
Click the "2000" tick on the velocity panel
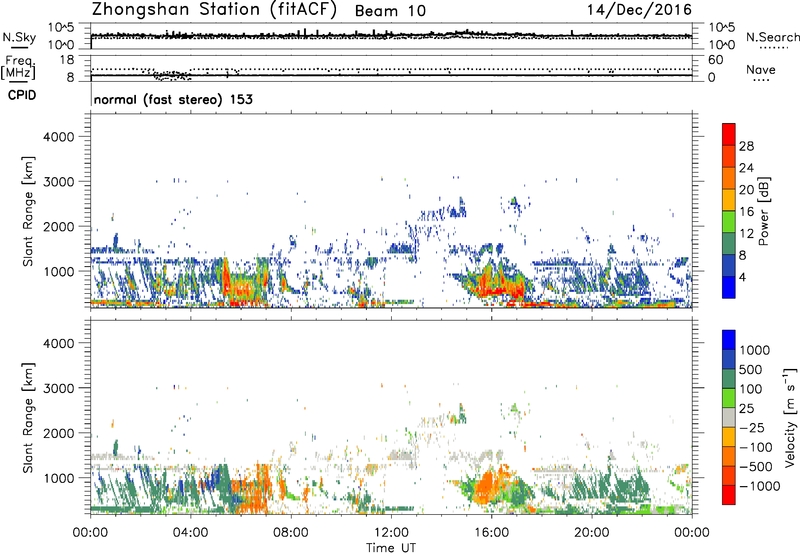[x=58, y=433]
